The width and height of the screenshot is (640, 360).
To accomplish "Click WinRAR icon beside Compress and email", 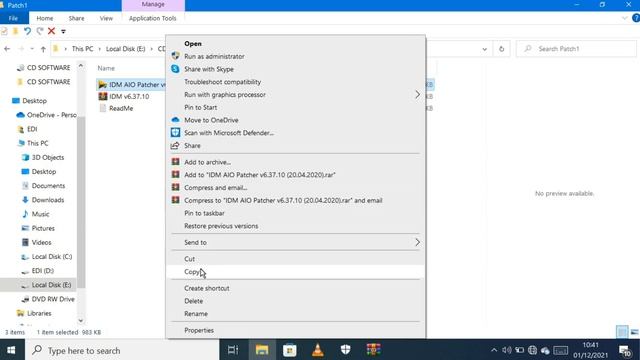I will [176, 187].
